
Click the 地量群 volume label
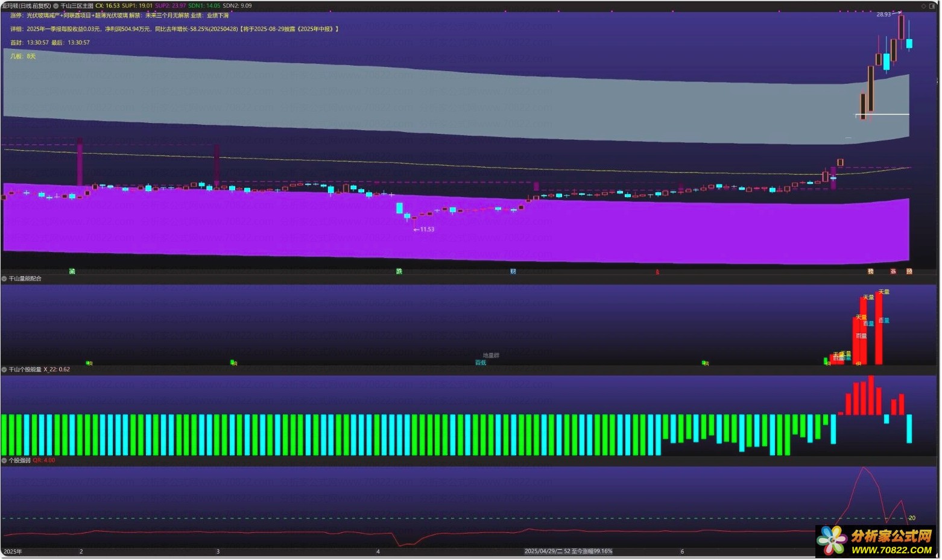tap(492, 356)
